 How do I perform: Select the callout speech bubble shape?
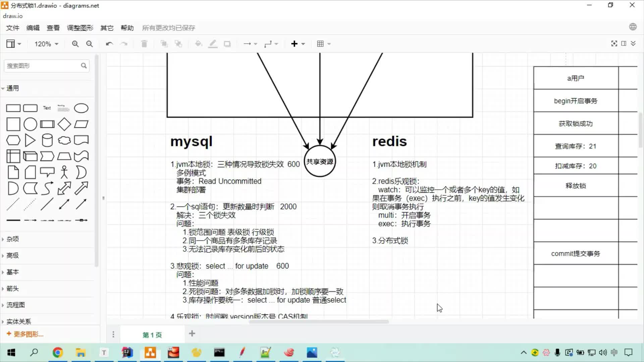47,172
